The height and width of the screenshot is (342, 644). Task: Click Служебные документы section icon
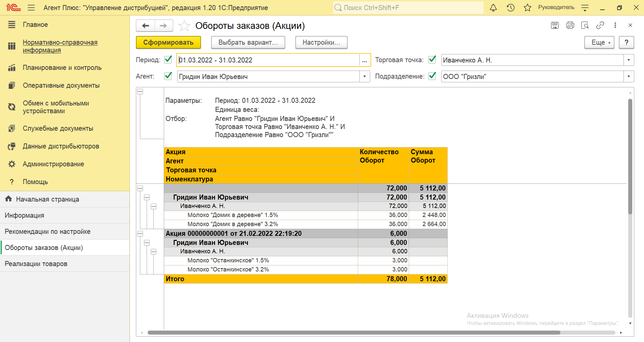click(x=12, y=128)
